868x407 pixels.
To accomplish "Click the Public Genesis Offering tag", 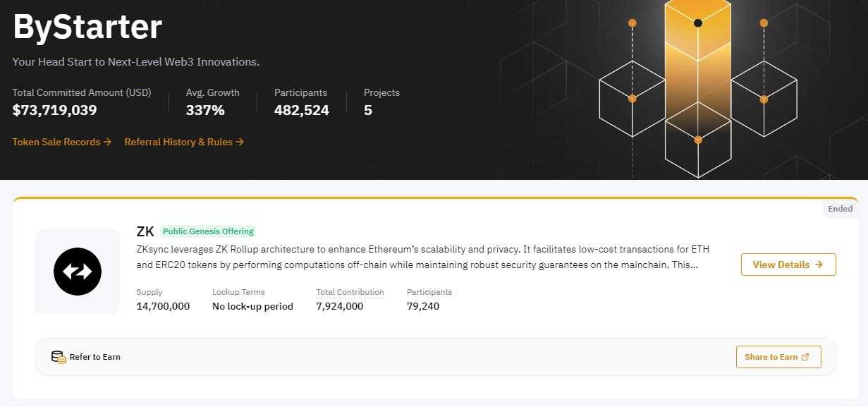I will click(208, 231).
